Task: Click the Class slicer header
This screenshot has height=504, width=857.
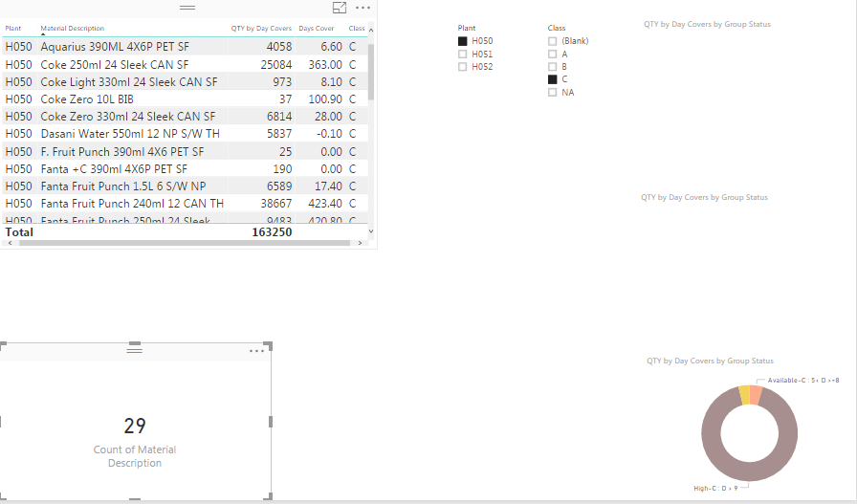Action: [x=557, y=28]
